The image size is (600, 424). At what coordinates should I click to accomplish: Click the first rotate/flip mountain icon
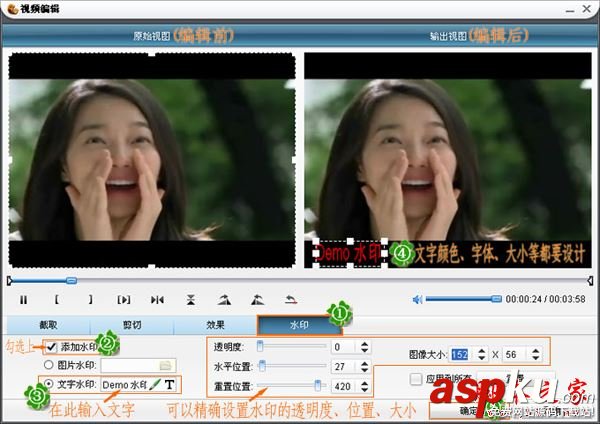click(224, 300)
